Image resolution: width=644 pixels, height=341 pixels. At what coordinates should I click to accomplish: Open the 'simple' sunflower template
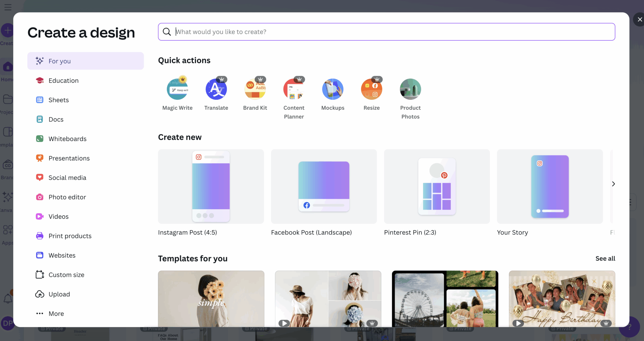coord(211,299)
